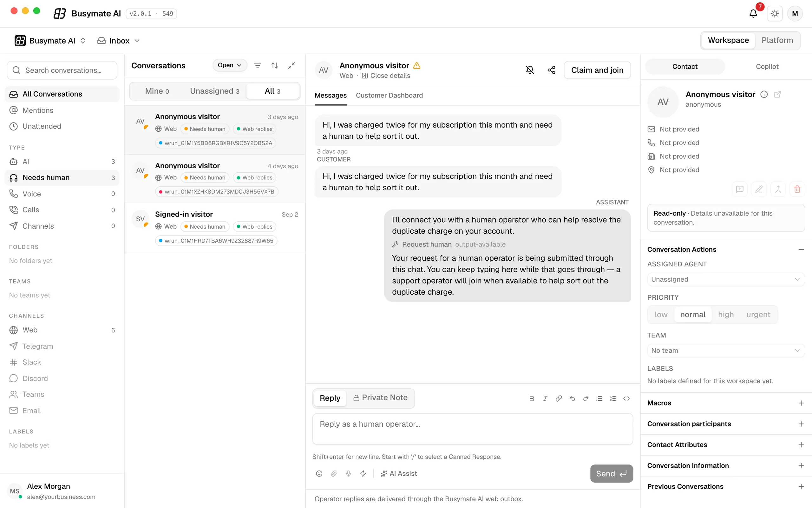Click the Search conversations field

click(x=62, y=70)
